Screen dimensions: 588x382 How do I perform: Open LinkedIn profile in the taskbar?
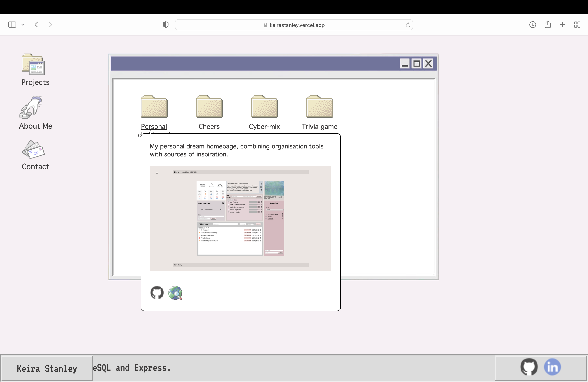click(552, 367)
